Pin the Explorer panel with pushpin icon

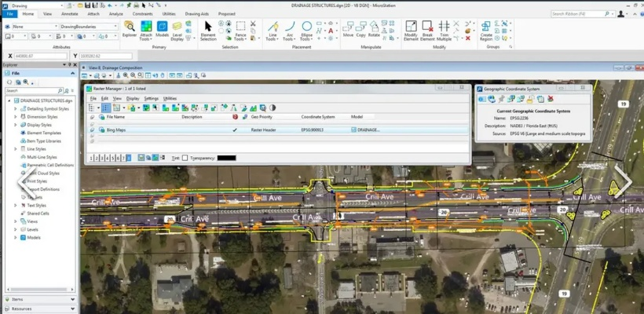[x=69, y=65]
